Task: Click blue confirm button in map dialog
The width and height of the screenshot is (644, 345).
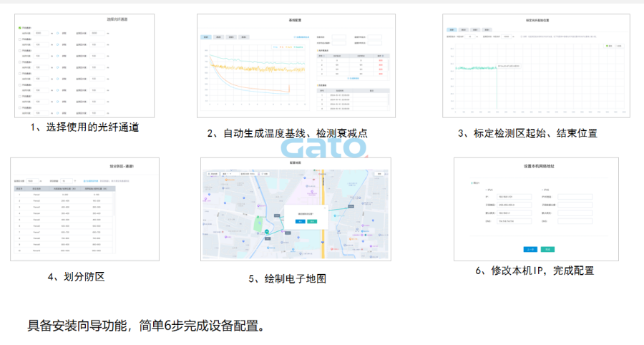Action: point(299,221)
